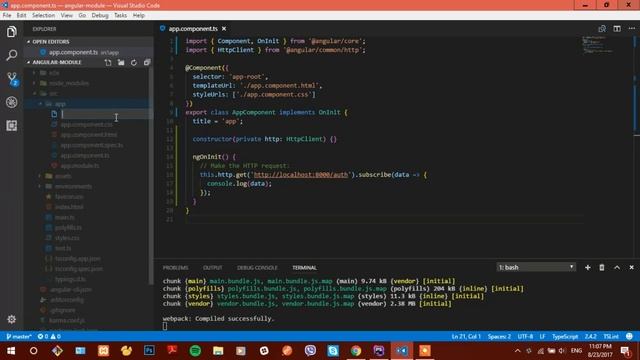
Task: Click the code minimap preview
Action: 598,45
